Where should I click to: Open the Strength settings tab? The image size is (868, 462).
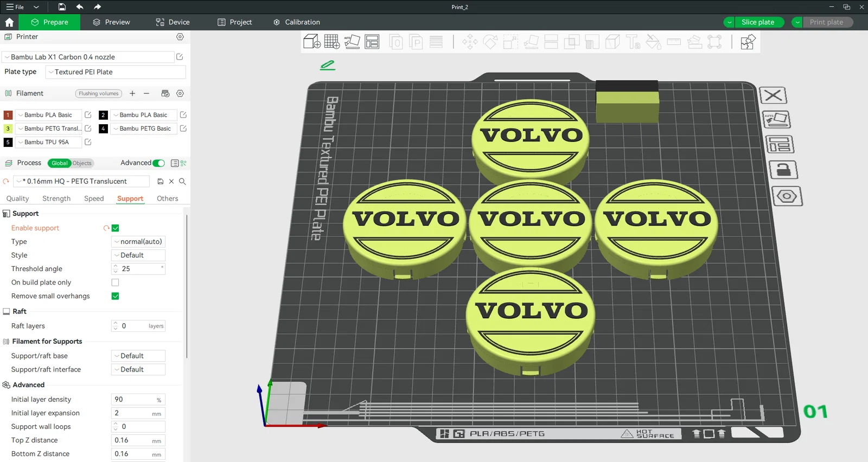[56, 198]
